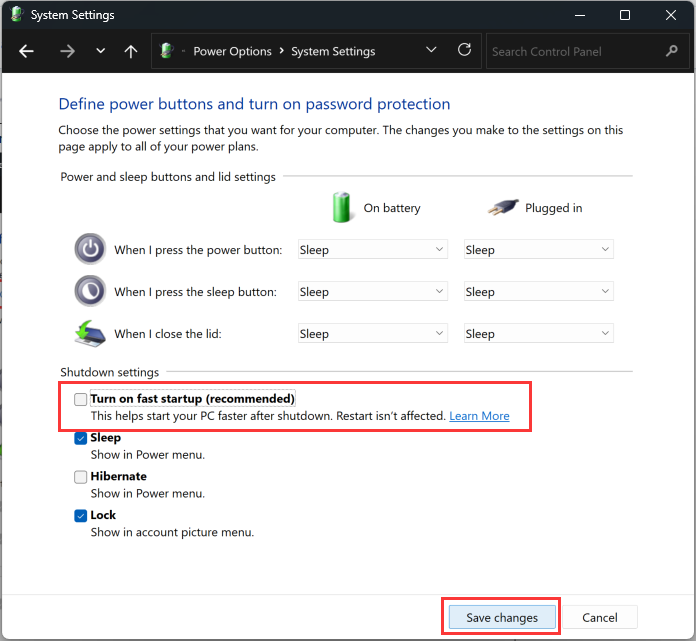
Task: Minimize the System Settings window
Action: 580,15
